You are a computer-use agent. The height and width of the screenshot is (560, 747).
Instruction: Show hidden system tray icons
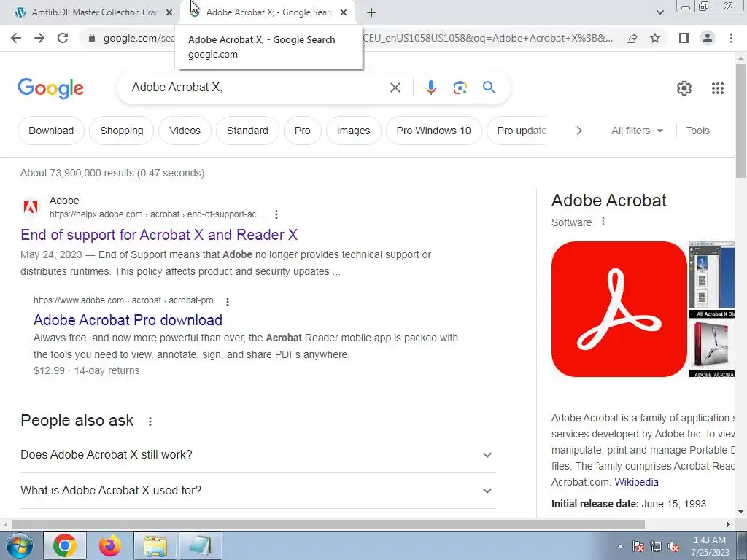tap(620, 547)
